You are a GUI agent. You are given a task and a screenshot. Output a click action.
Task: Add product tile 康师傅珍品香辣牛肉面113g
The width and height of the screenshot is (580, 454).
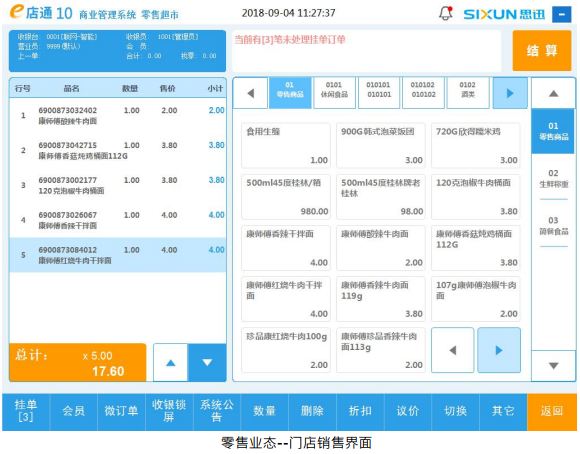pyautogui.click(x=381, y=350)
